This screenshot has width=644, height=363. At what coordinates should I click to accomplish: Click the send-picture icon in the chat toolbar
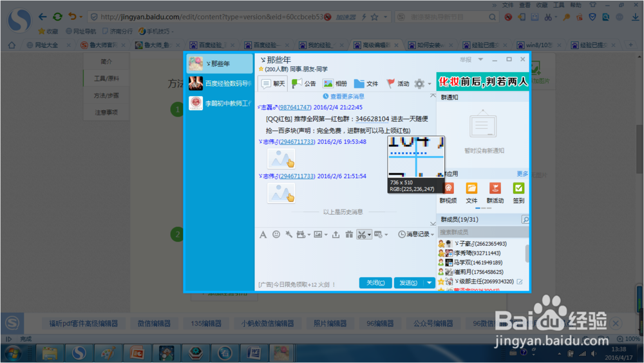(318, 234)
